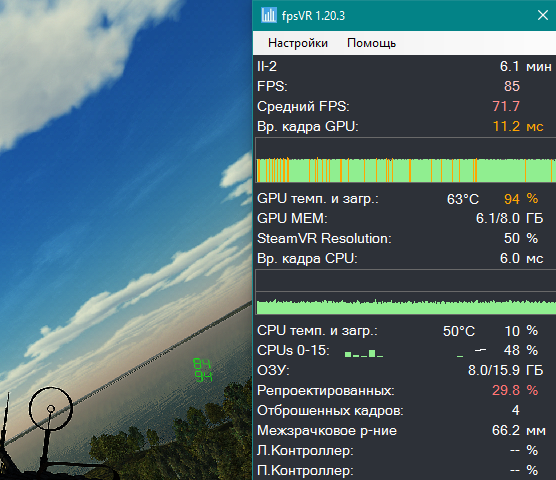Click the green in-game 84/94 counter
556x480 pixels.
pos(202,370)
